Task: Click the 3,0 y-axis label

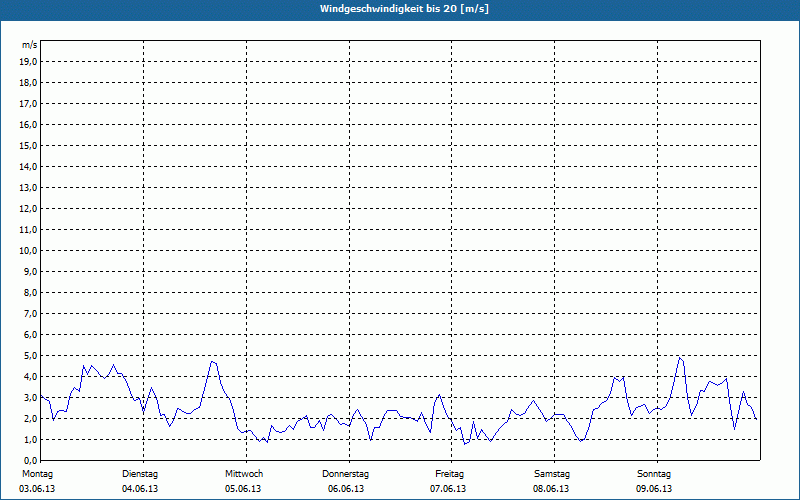Action: click(31, 397)
